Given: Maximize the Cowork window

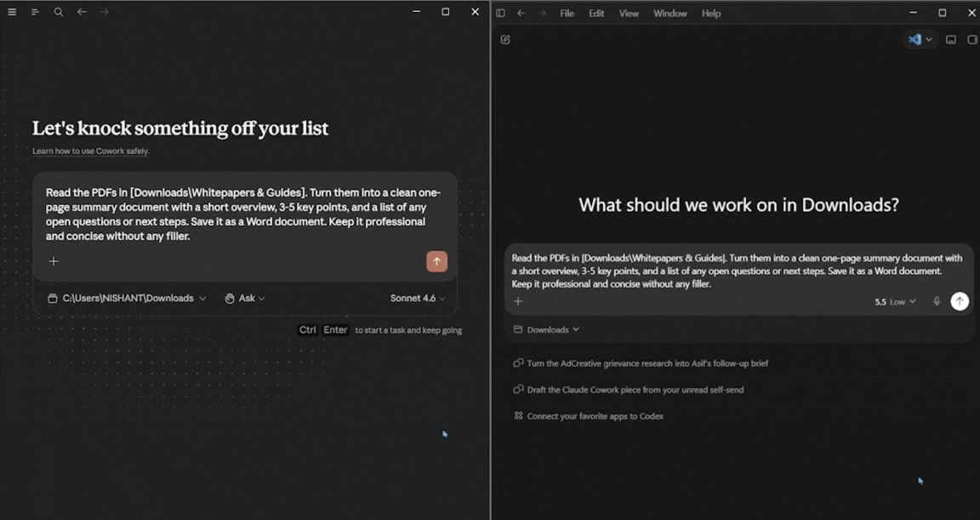Looking at the screenshot, I should (x=446, y=12).
